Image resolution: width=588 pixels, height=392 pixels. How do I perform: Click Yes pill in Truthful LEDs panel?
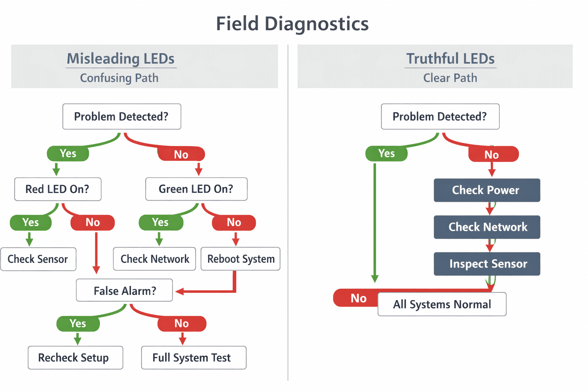tap(387, 154)
